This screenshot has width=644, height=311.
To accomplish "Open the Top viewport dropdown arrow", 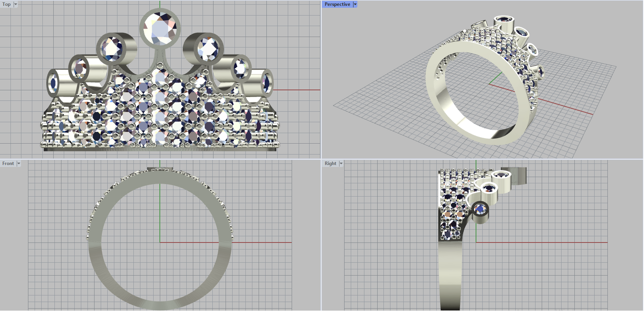I will (x=16, y=4).
